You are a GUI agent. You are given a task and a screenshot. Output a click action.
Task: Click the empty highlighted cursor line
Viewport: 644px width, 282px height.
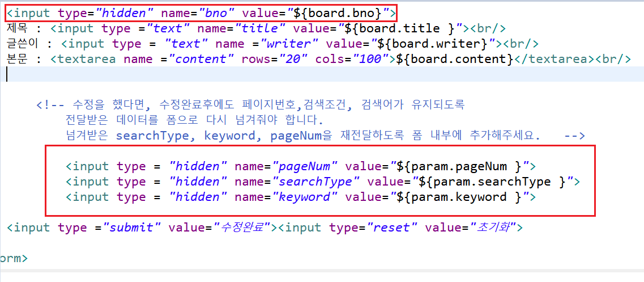coord(322,74)
